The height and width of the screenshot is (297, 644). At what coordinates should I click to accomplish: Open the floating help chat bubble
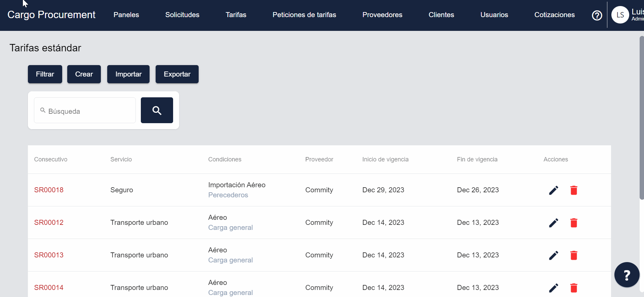pyautogui.click(x=627, y=275)
